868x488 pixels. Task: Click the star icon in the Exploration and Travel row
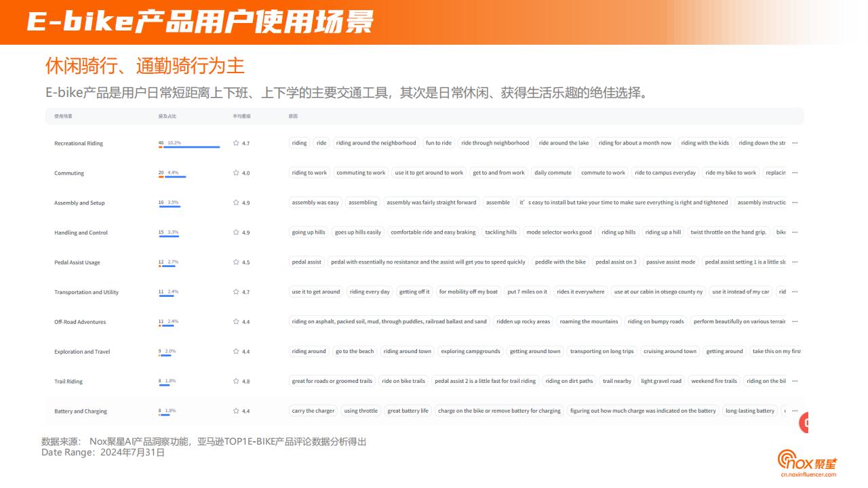[x=236, y=352]
